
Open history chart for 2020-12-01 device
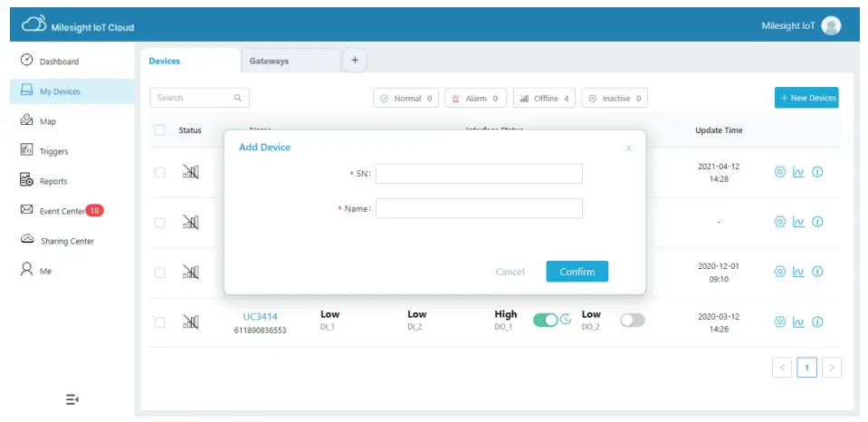pyautogui.click(x=798, y=272)
